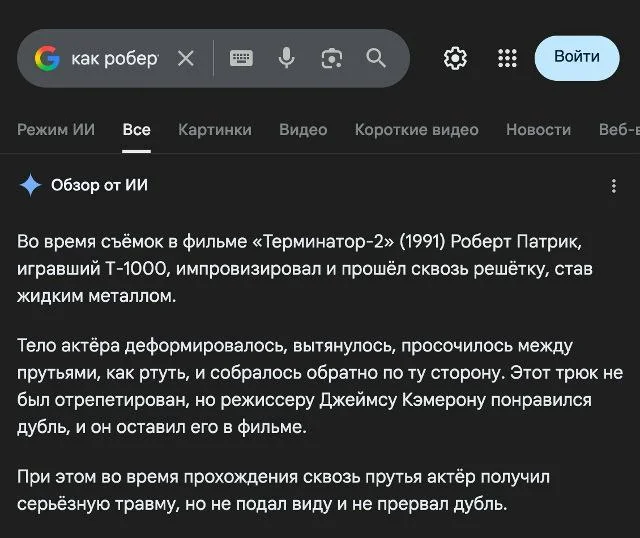Open the on-screen keyboard input tool

click(241, 58)
